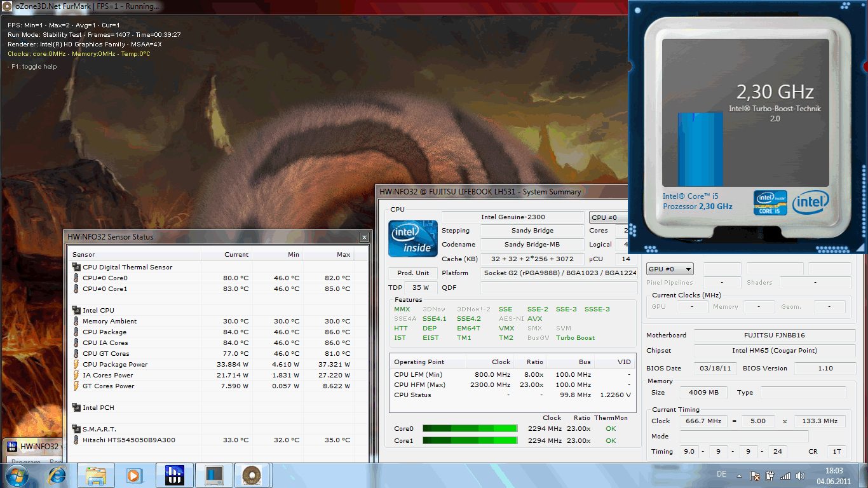The height and width of the screenshot is (488, 868).
Task: Click the Intel Genuine-2300 CPU name field
Action: pyautogui.click(x=513, y=217)
